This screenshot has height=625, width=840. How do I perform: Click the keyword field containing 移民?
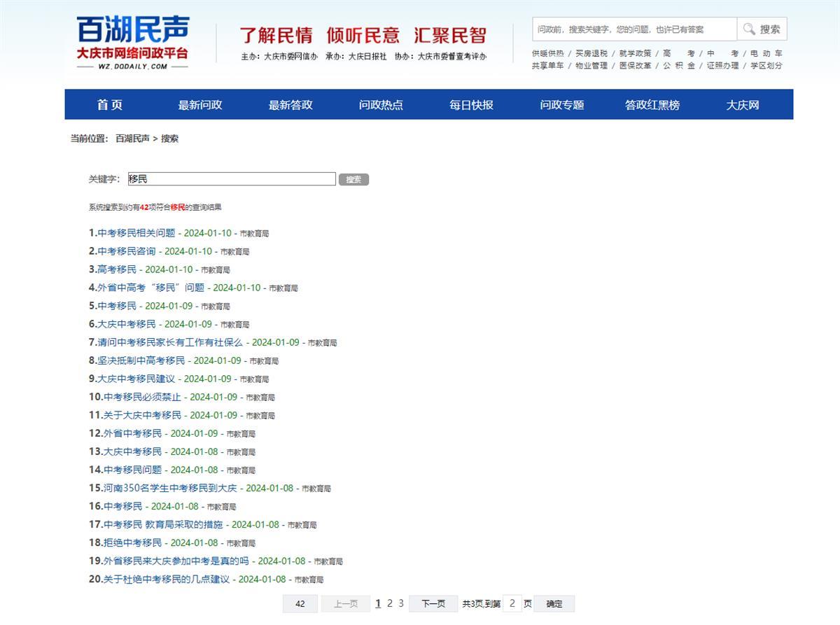click(232, 179)
